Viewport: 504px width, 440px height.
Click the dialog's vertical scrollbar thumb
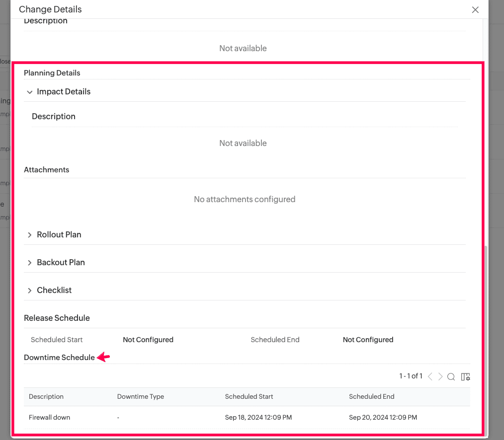pos(486,338)
